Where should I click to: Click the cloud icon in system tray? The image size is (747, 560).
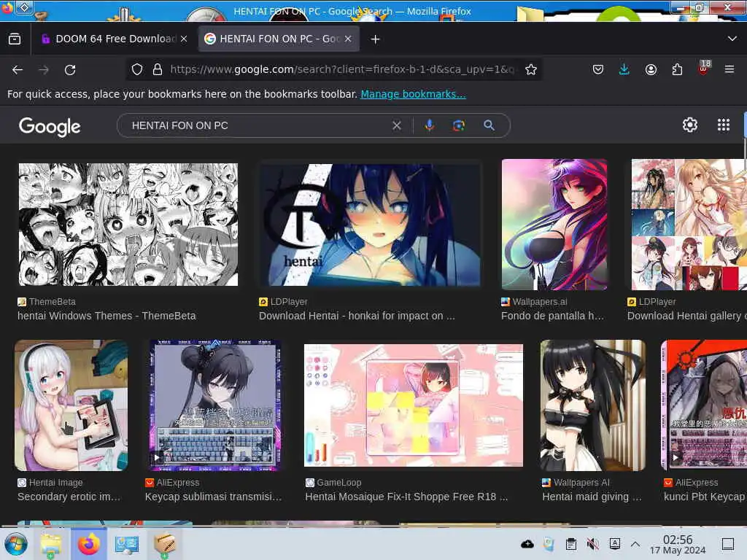pos(527,544)
